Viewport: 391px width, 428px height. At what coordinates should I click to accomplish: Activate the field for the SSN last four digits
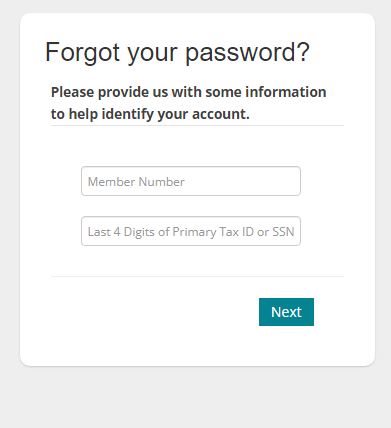tap(191, 231)
